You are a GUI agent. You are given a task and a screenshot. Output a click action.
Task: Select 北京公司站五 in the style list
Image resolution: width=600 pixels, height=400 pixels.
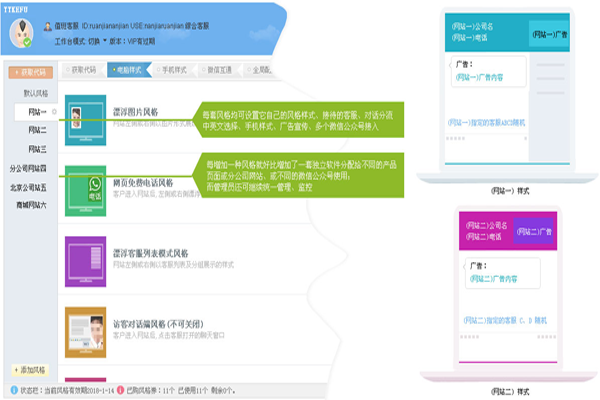(x=28, y=188)
